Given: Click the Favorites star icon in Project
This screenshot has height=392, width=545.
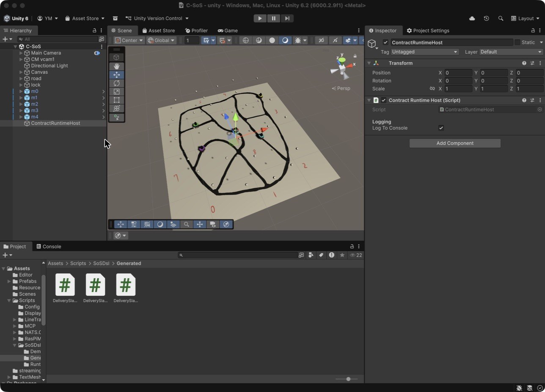Looking at the screenshot, I should [342, 255].
